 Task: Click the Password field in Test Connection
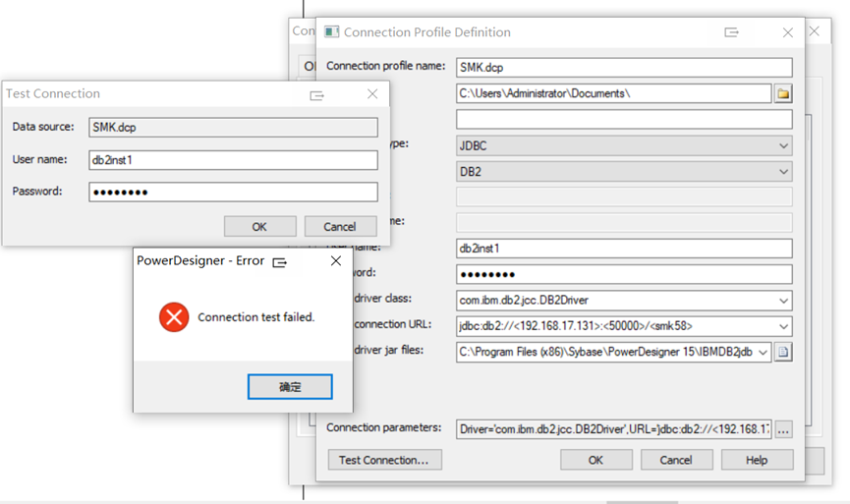point(233,192)
